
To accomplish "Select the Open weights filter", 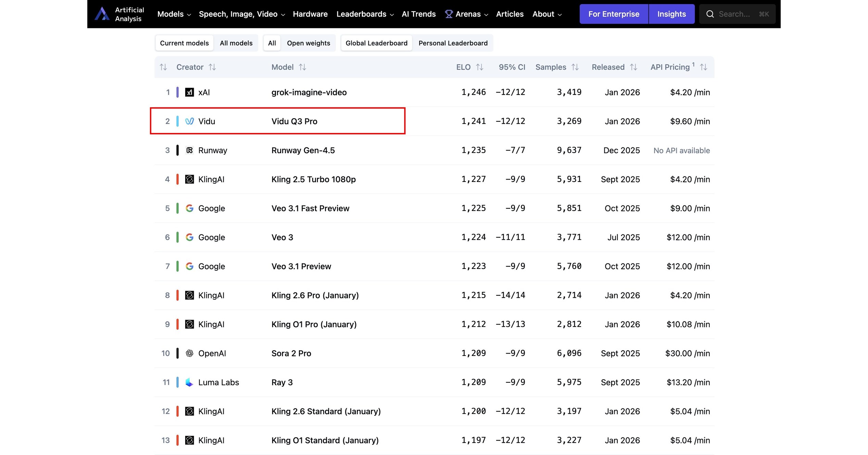I will click(x=308, y=43).
